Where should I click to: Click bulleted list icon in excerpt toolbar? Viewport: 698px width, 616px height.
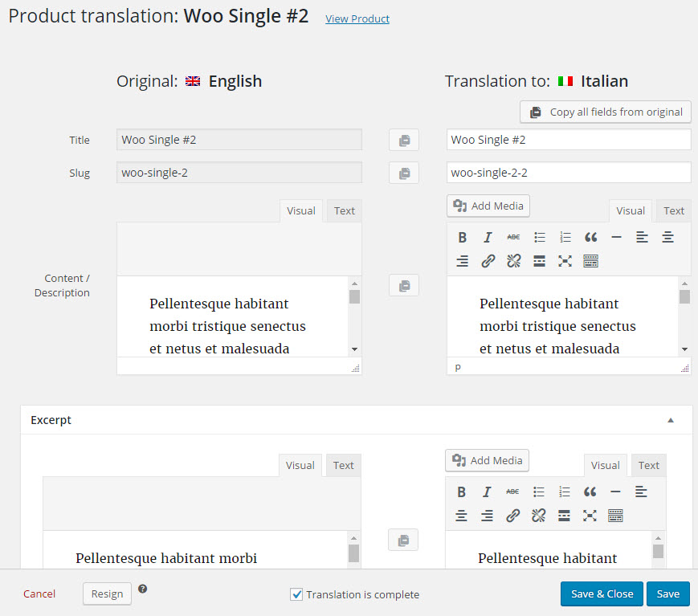(539, 492)
